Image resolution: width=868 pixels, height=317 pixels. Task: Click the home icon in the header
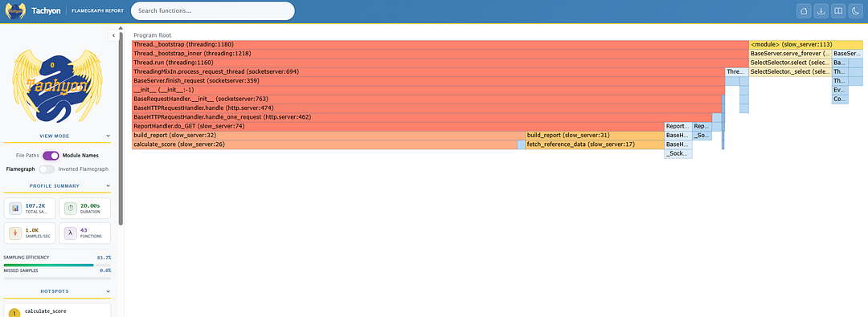(x=805, y=10)
